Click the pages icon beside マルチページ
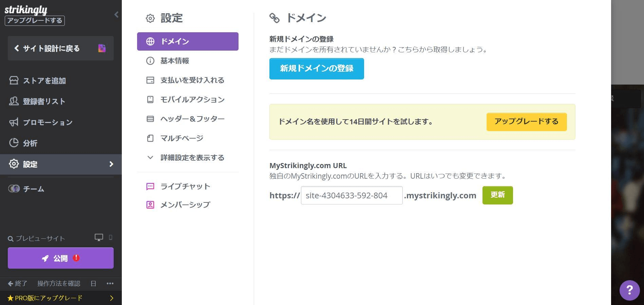644x305 pixels. pyautogui.click(x=150, y=138)
